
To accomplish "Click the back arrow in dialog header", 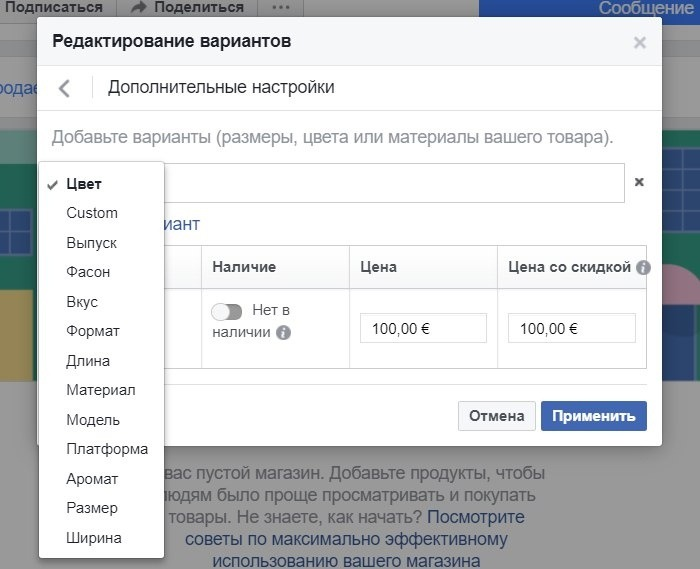I will click(x=65, y=88).
